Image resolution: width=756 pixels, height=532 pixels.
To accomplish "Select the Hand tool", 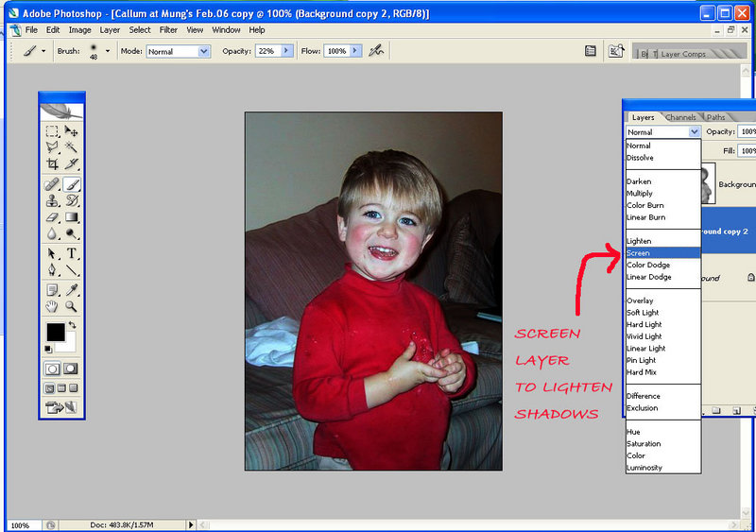I will tap(52, 306).
